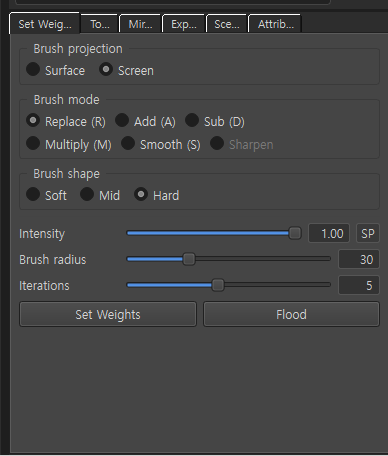Toggle the SP button next to Intensity
The width and height of the screenshot is (388, 456).
point(368,233)
